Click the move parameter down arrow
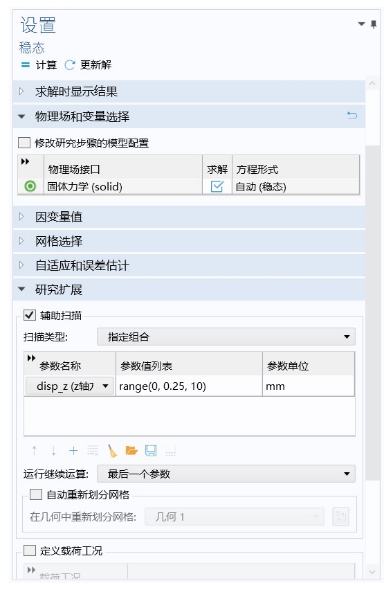The image size is (391, 590). coord(53,450)
